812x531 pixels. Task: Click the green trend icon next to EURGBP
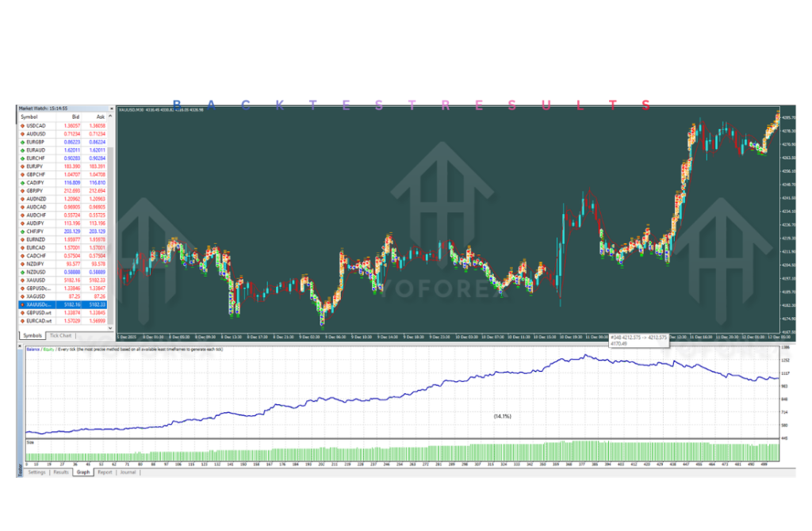click(24, 142)
